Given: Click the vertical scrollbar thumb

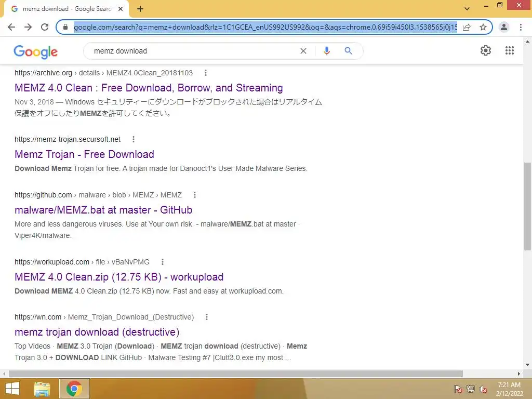Looking at the screenshot, I should click(527, 206).
